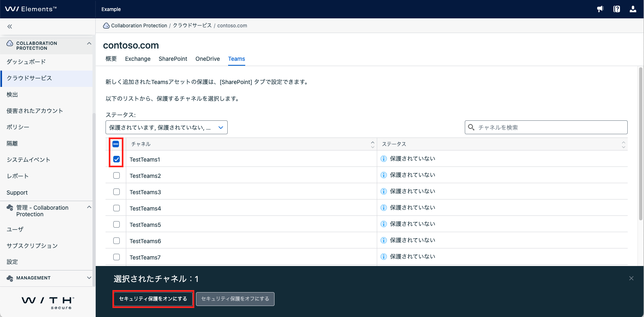This screenshot has width=644, height=317.
Task: Click the search magnifier icon in channel search
Action: click(471, 127)
